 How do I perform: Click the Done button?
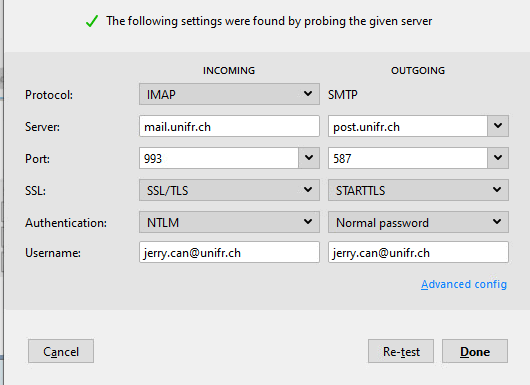point(475,351)
